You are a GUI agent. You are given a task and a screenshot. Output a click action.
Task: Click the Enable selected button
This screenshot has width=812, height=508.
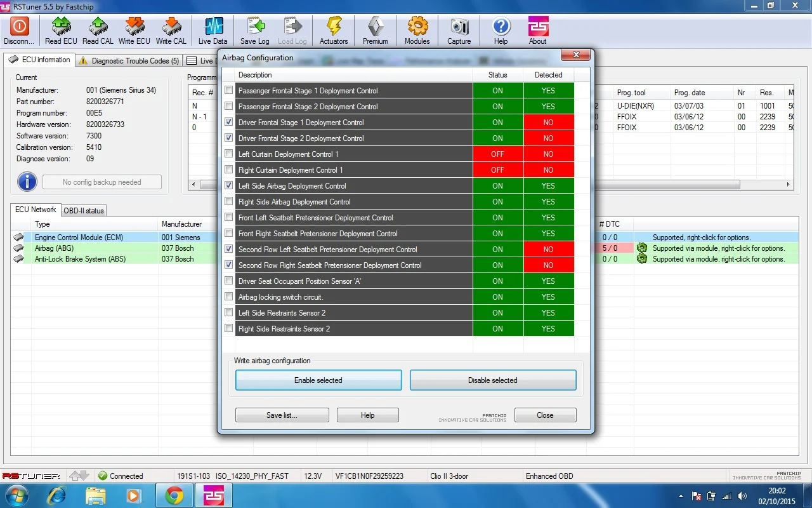click(x=318, y=380)
